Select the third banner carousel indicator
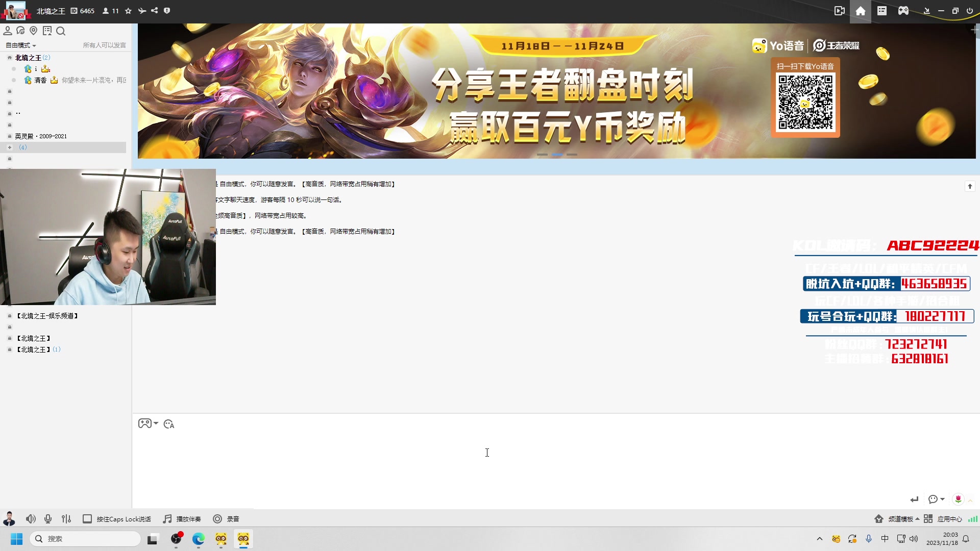Screen dimensions: 980x551 coord(572,154)
